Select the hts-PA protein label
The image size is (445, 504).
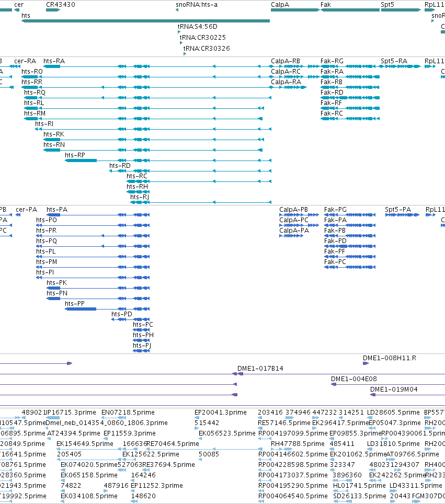(57, 210)
